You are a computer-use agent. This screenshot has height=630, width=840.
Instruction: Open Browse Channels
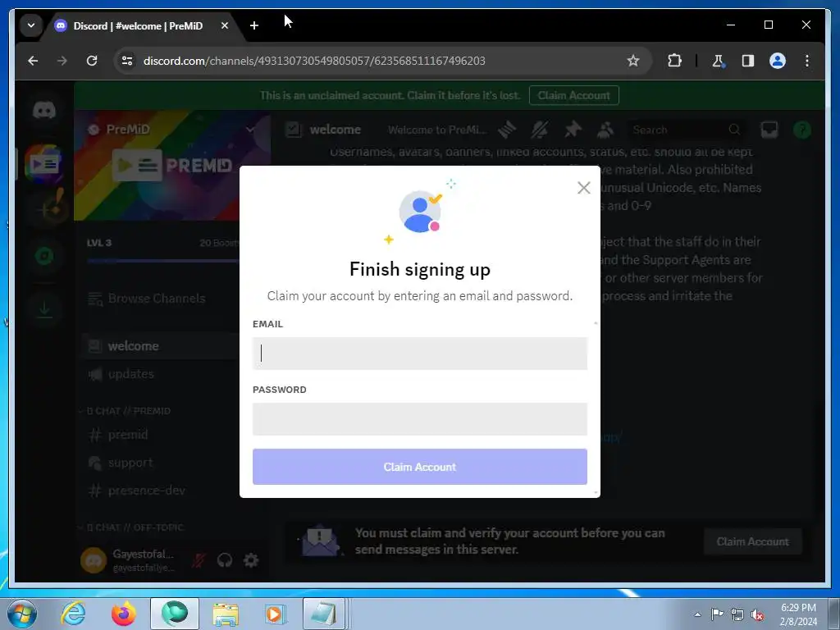[x=157, y=299]
